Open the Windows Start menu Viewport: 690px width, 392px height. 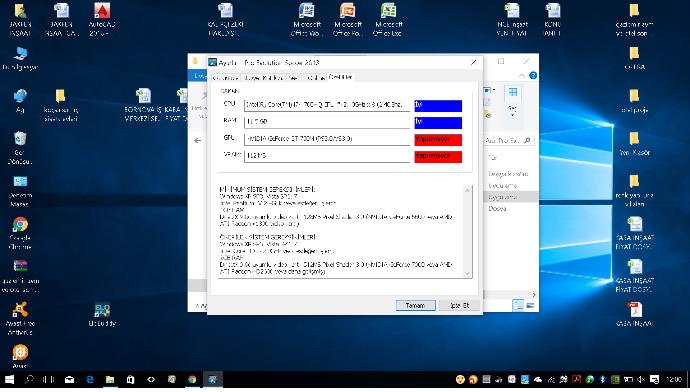9,379
